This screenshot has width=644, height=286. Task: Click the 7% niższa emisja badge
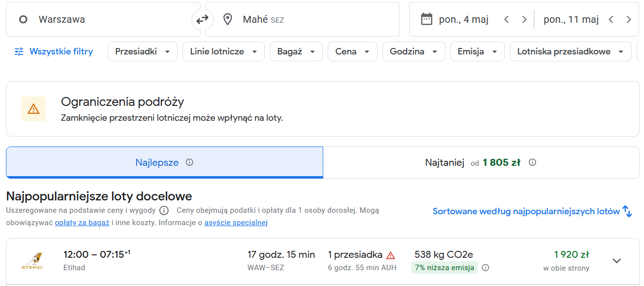(445, 268)
